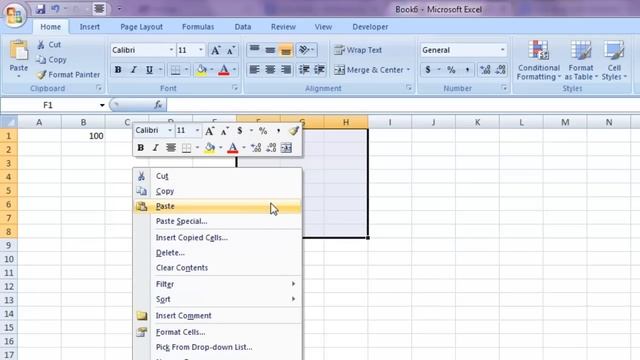Click the ribbon Paste clipboard icon
The width and height of the screenshot is (640, 360).
point(18,51)
